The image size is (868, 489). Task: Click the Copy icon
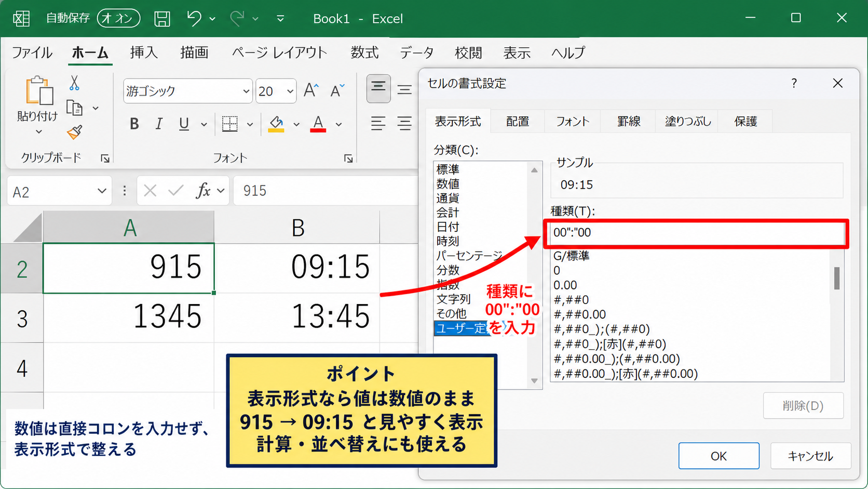[x=75, y=108]
